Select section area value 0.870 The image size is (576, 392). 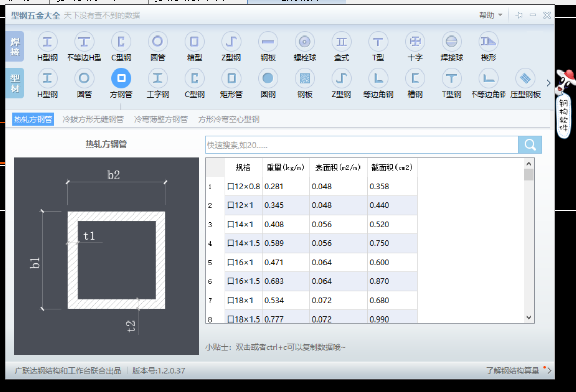pos(392,281)
